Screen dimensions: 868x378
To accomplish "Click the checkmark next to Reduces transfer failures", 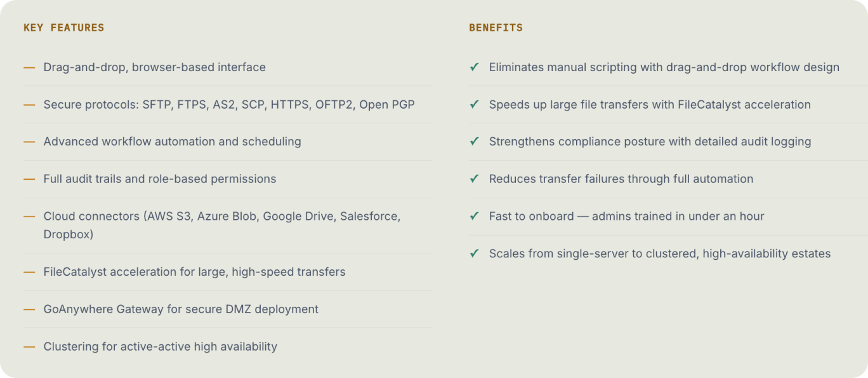I will [x=474, y=179].
